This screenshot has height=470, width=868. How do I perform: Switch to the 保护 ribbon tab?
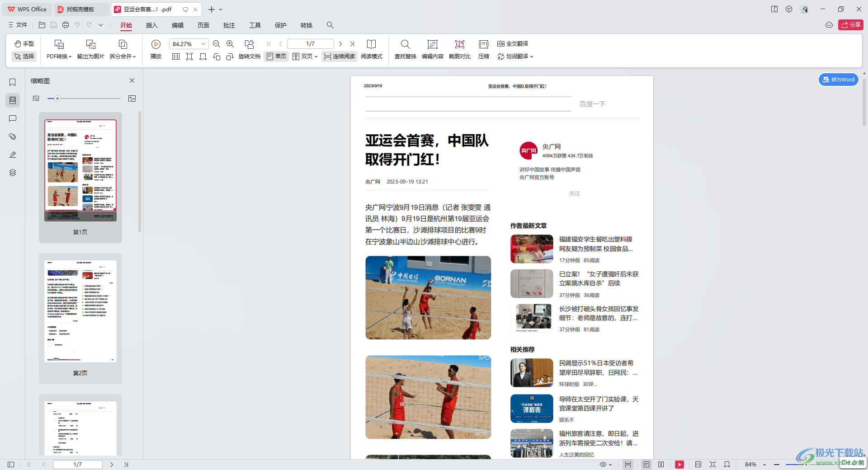click(281, 25)
